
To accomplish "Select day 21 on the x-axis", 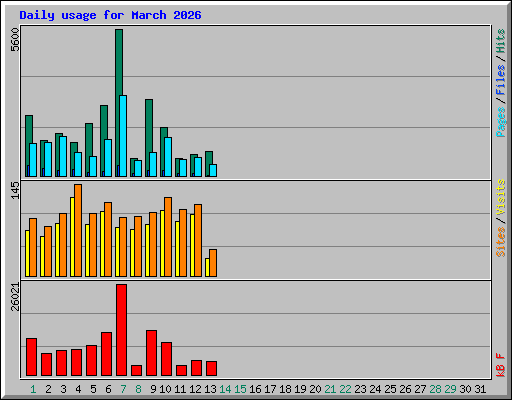I will tap(330, 389).
